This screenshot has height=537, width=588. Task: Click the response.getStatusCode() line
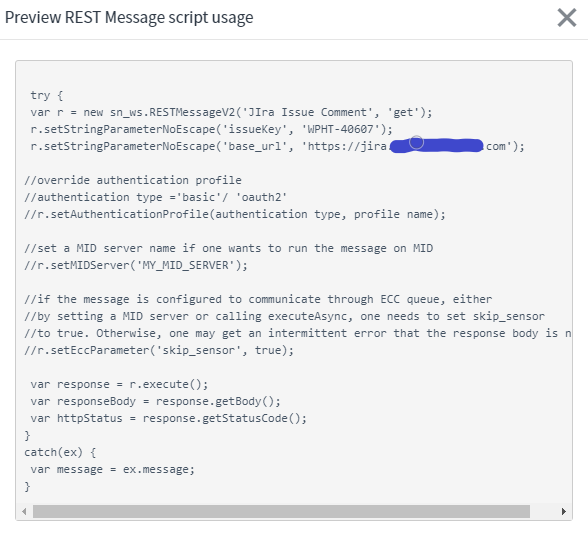(x=168, y=418)
